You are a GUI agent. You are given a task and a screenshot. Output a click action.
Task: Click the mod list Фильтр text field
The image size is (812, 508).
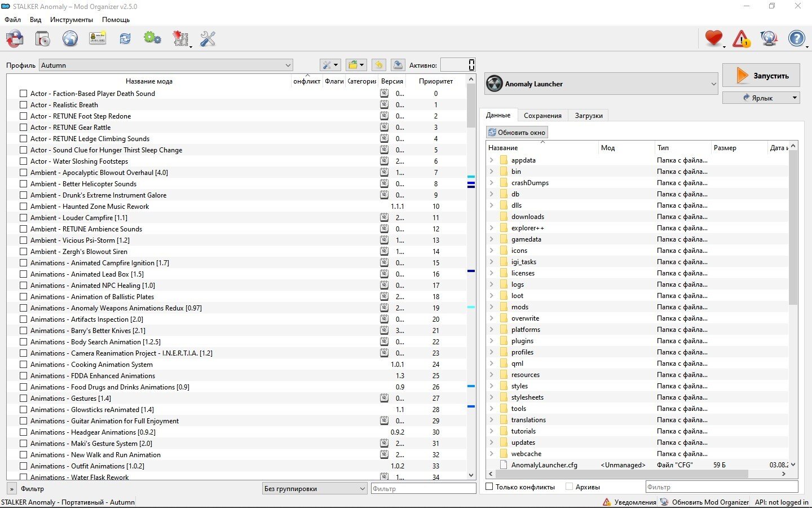coord(423,488)
